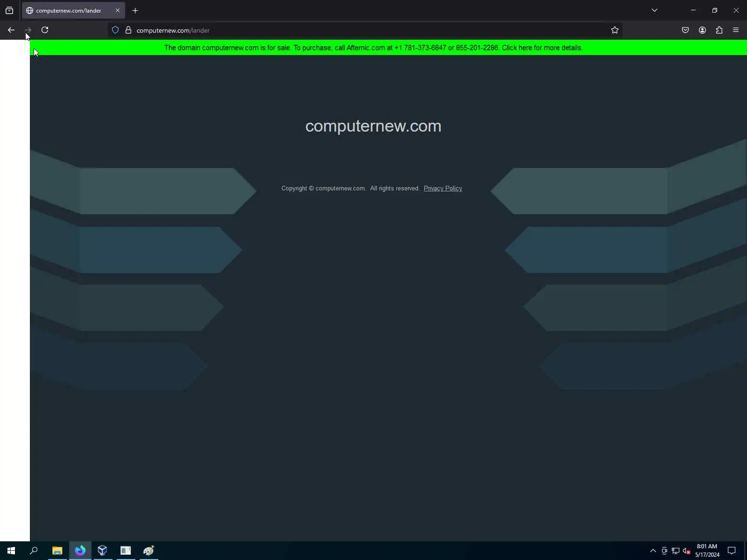Select the computernew.com/lander tab
747x560 pixels.
(x=73, y=10)
